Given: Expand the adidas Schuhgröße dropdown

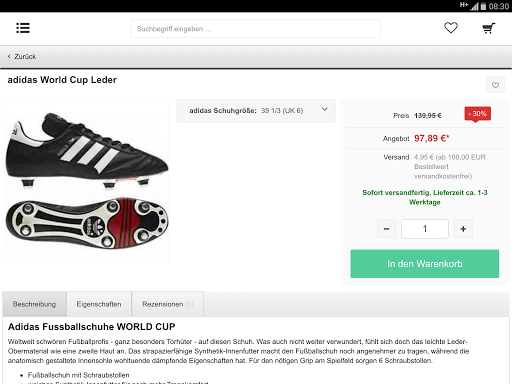Looking at the screenshot, I should tap(256, 111).
